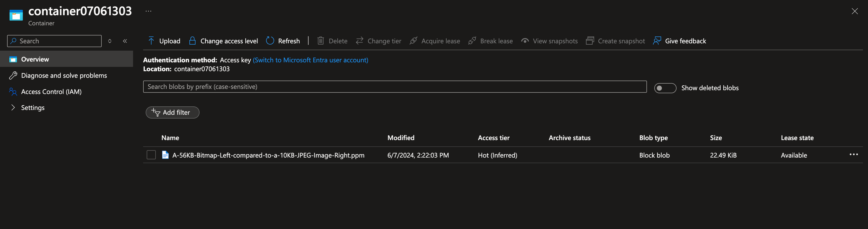Check the box beside the .ppm blob
This screenshot has width=868, height=229.
(x=151, y=155)
